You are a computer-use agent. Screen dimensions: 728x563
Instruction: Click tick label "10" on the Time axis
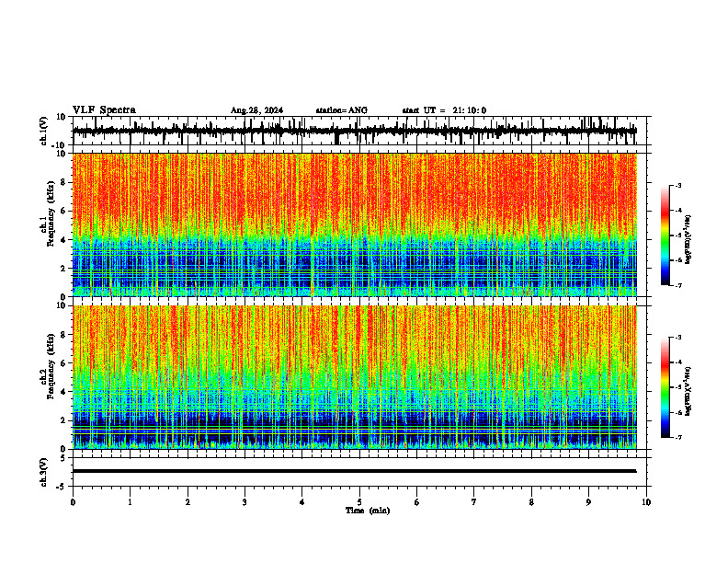(646, 502)
